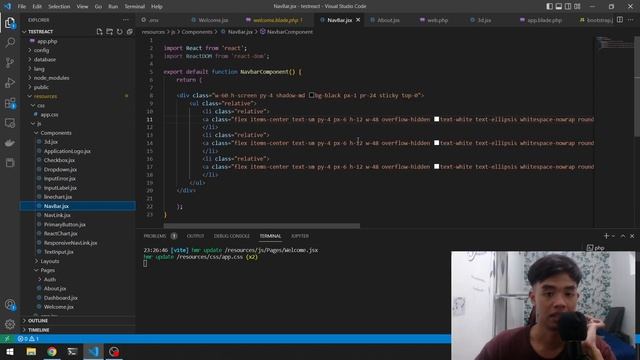Click the remote window status bar icon
This screenshot has width=640, height=360.
tap(7, 338)
